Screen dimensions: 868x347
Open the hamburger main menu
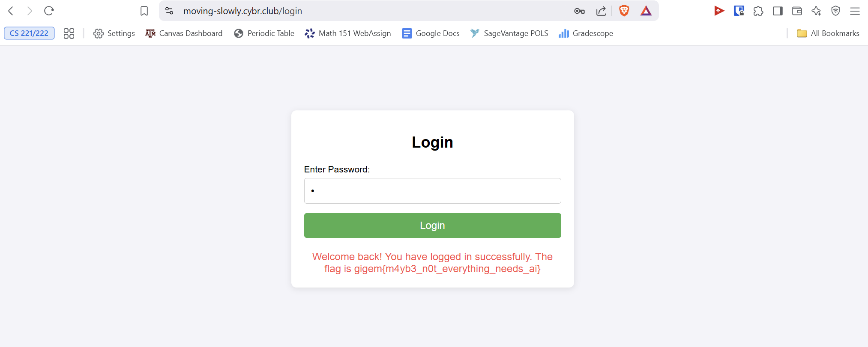click(x=855, y=11)
